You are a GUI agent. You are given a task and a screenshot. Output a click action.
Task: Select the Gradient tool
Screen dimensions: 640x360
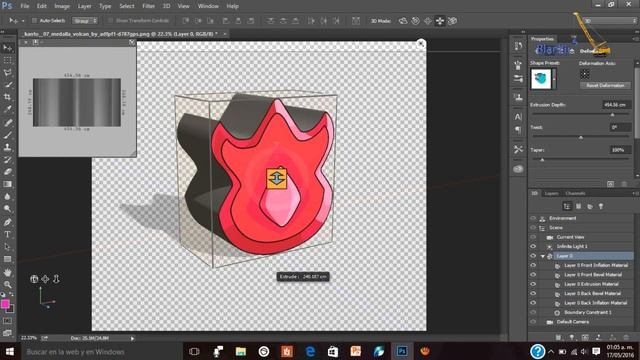[7, 184]
